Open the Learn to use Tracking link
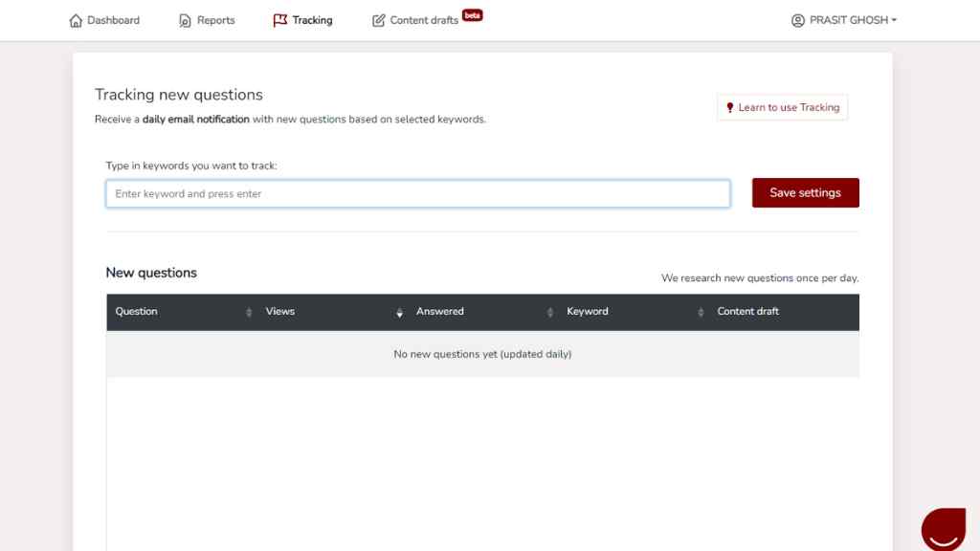Image resolution: width=980 pixels, height=551 pixels. pyautogui.click(x=783, y=107)
